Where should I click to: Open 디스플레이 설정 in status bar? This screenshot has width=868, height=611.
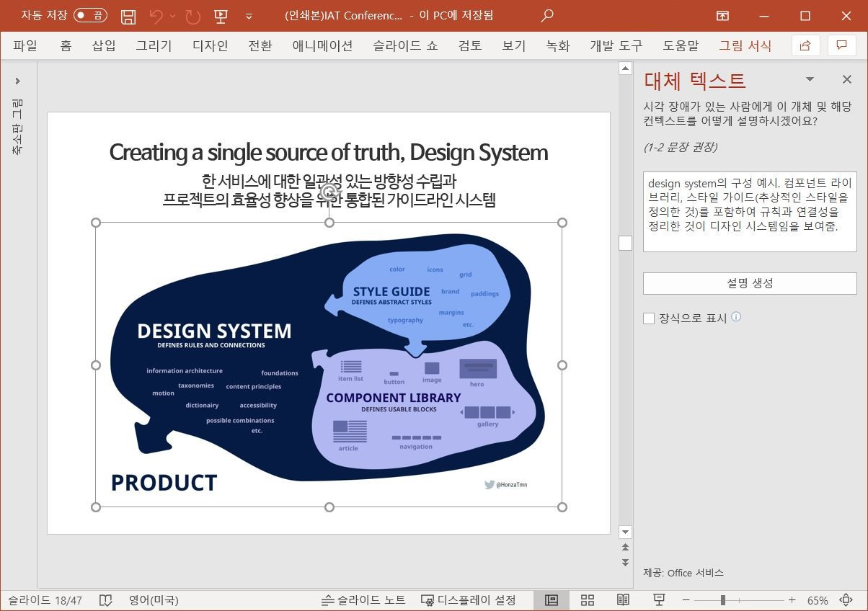(x=469, y=600)
